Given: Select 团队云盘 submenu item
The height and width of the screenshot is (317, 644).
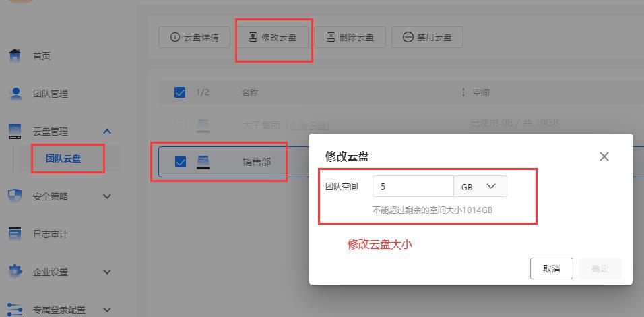Looking at the screenshot, I should coord(63,158).
